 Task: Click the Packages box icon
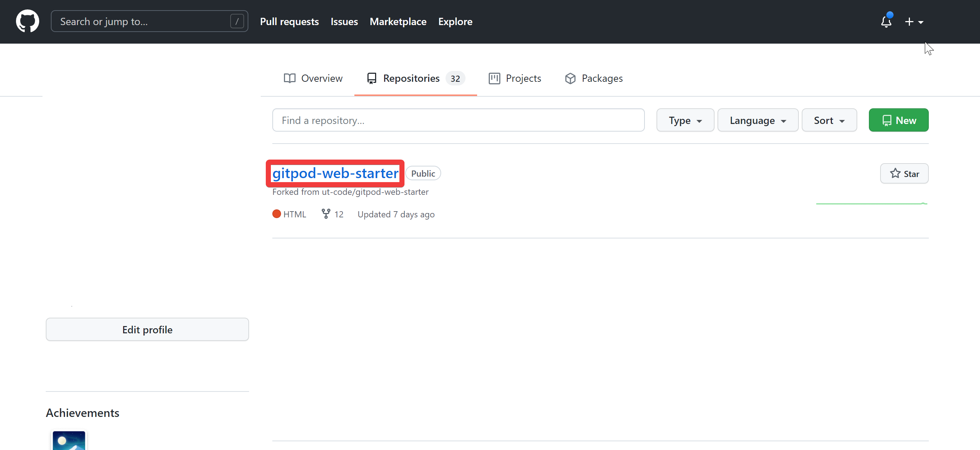[570, 78]
